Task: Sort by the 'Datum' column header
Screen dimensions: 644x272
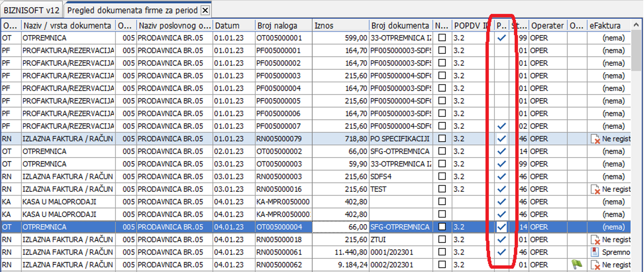Action: tap(234, 26)
